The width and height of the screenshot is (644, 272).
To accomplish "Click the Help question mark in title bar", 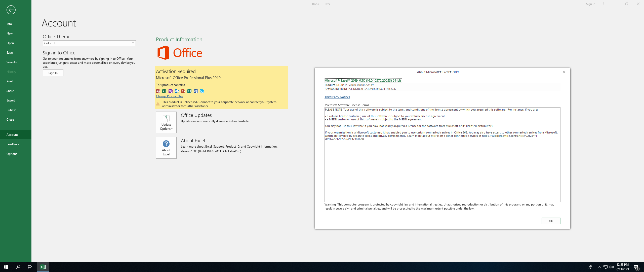I will click(x=603, y=4).
